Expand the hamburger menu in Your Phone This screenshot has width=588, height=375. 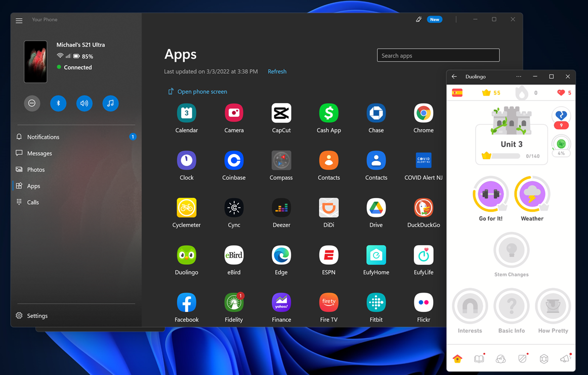click(19, 21)
